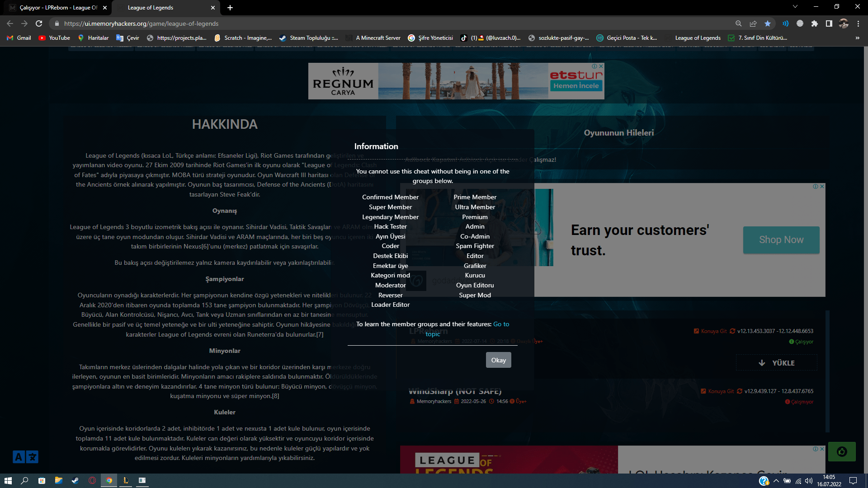This screenshot has height=488, width=868.
Task: Click the zoom magnifier icon in address bar
Action: (739, 23)
